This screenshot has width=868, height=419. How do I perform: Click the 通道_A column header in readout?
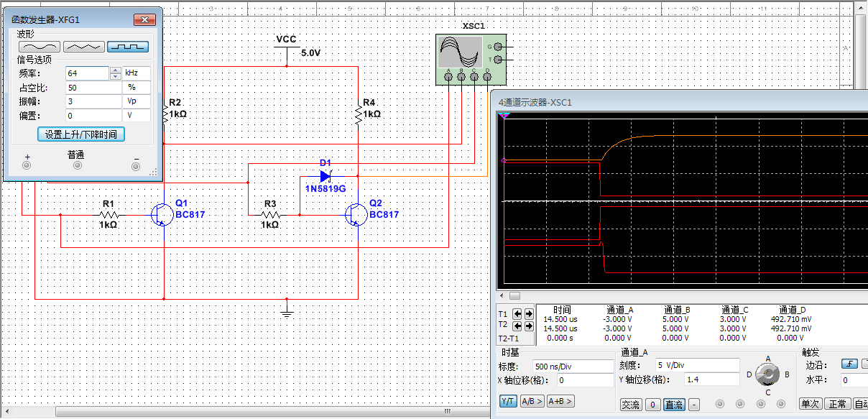620,310
